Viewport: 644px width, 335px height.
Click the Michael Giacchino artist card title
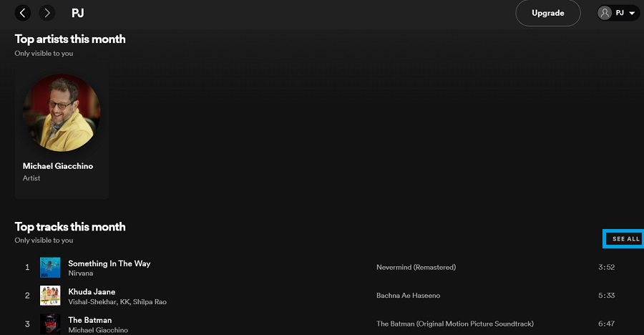58,166
